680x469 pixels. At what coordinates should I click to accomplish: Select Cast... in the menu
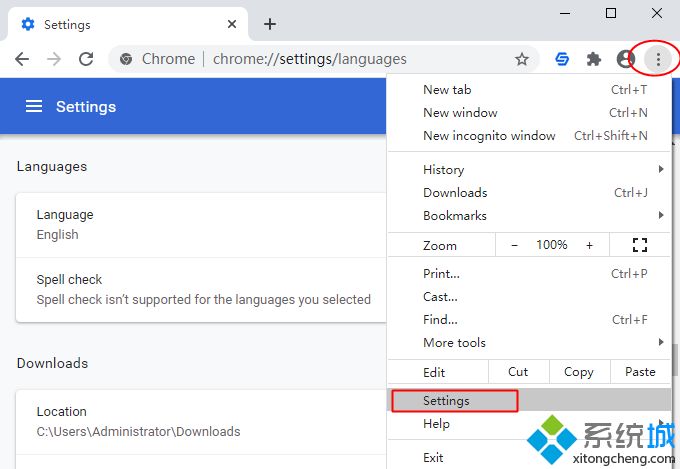click(x=529, y=297)
